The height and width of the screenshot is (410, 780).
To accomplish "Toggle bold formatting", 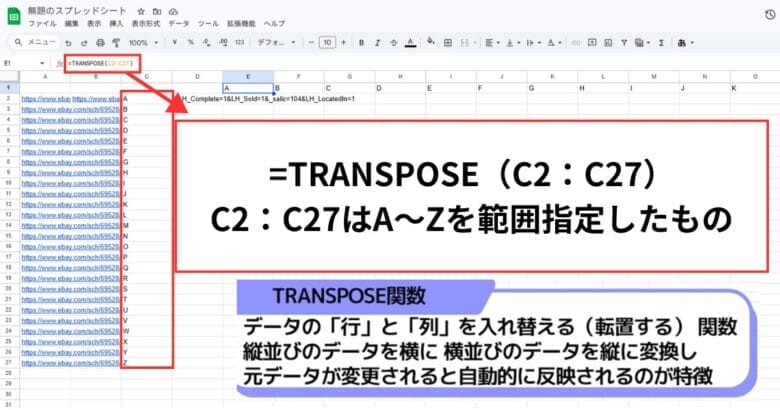I will [x=361, y=43].
